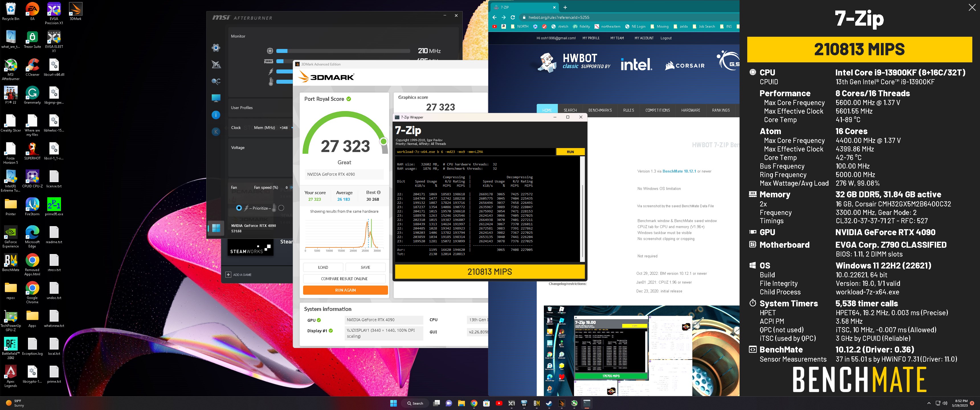The height and width of the screenshot is (410, 980).
Task: Click the Afterburner fighter jet sidebar icon
Action: click(x=216, y=64)
